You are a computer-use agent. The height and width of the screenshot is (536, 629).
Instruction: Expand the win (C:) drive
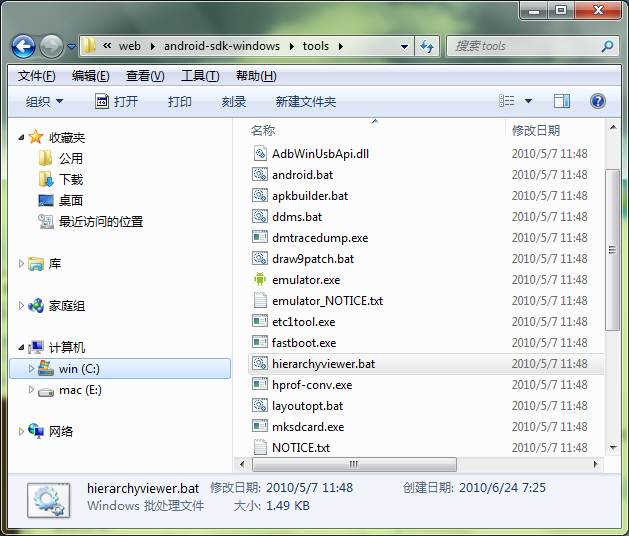click(x=31, y=368)
